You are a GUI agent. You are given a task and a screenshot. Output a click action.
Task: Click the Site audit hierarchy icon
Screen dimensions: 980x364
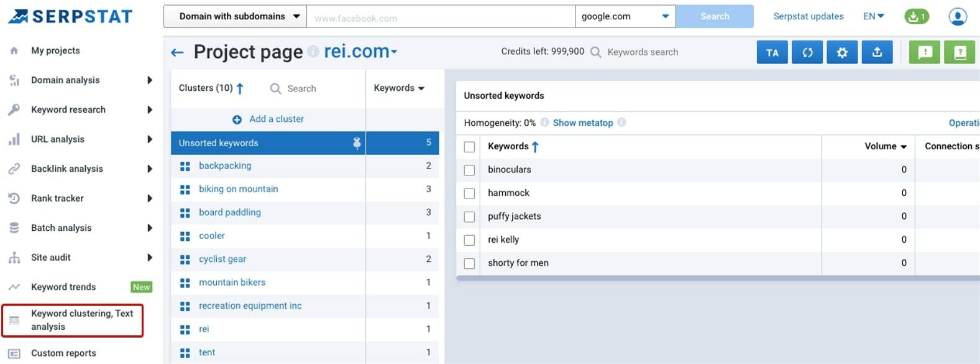(x=14, y=258)
